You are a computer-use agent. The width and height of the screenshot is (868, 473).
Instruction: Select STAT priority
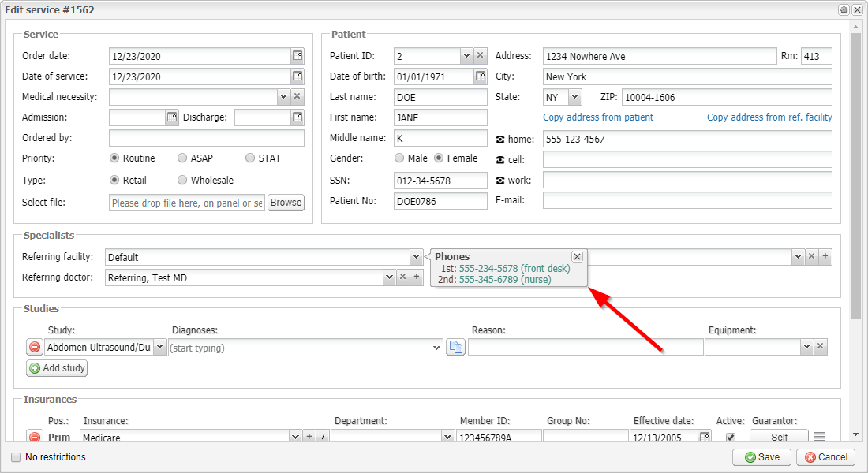point(250,158)
